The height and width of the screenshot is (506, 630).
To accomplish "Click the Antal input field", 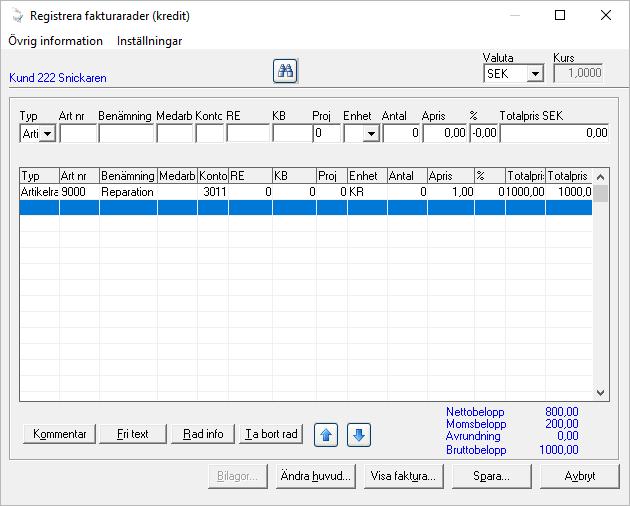I will click(x=401, y=133).
